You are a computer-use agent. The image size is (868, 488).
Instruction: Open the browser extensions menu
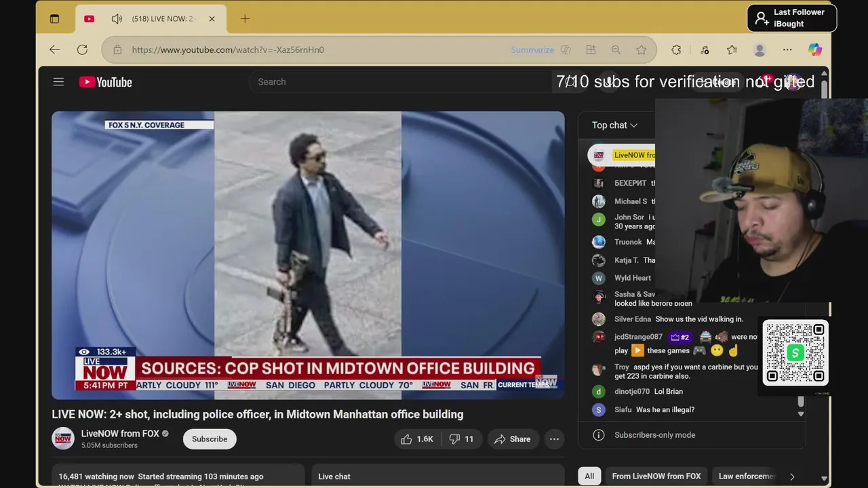676,49
